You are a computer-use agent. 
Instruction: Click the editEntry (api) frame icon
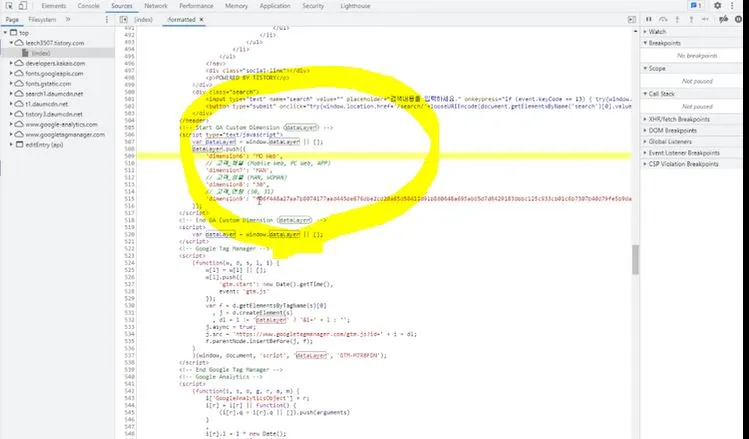20,144
